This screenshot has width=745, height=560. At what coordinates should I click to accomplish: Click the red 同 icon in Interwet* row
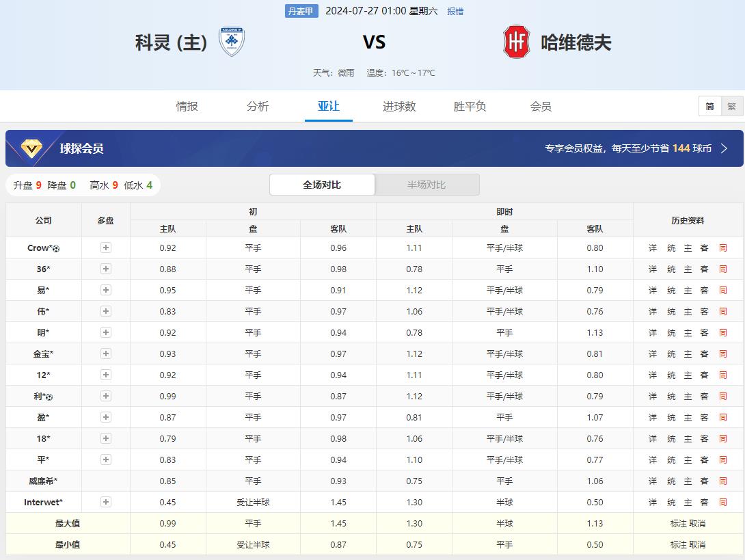722,503
